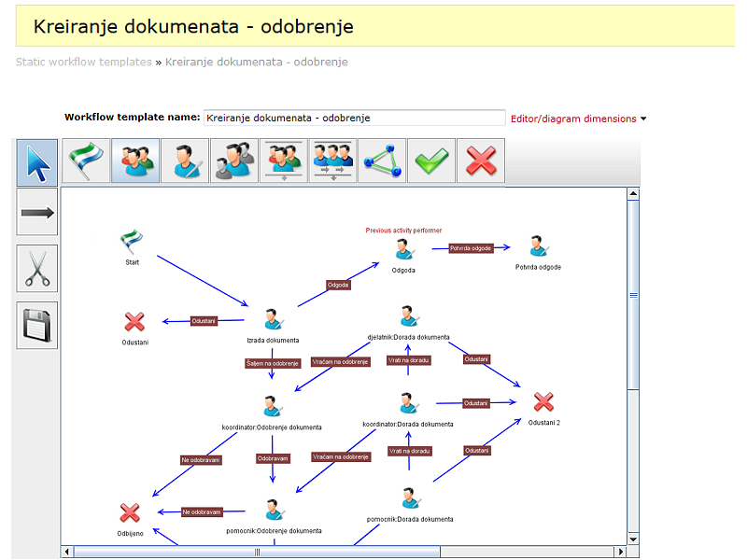Click the horizontal scrollbar left arrow
This screenshot has width=747, height=560.
[x=67, y=552]
